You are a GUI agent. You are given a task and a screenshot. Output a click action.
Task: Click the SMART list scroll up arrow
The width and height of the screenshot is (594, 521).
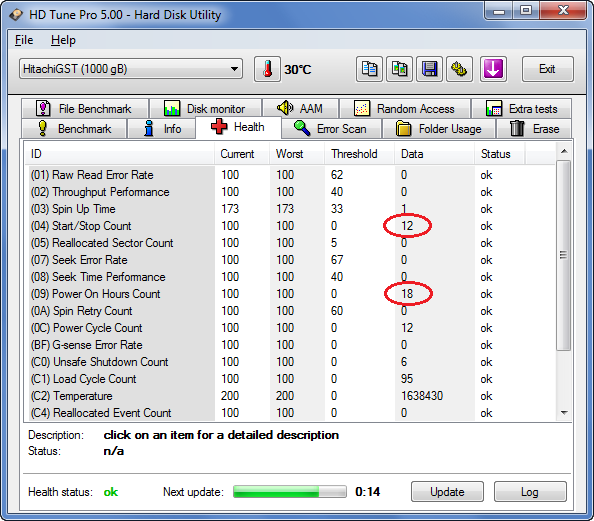coord(564,151)
